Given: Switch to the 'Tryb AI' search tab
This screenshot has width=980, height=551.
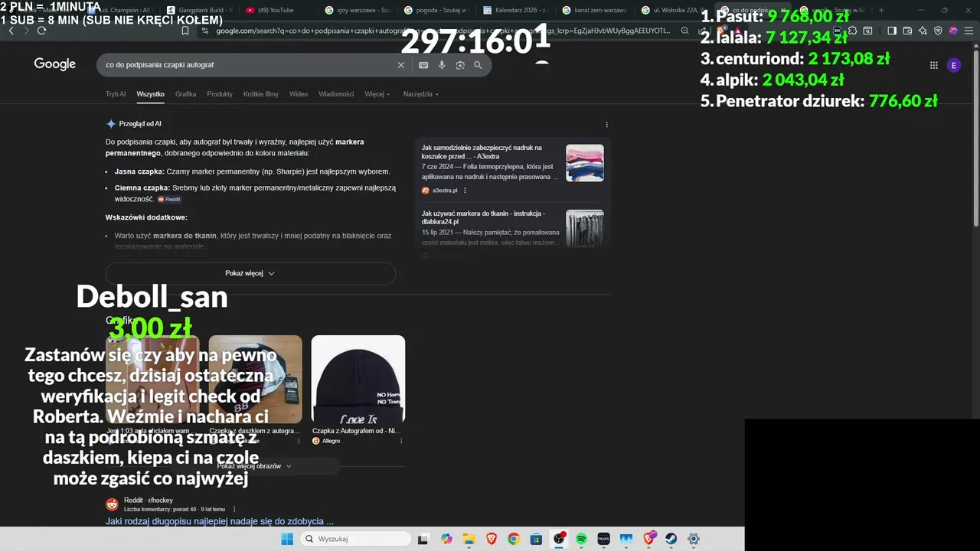Looking at the screenshot, I should point(116,94).
